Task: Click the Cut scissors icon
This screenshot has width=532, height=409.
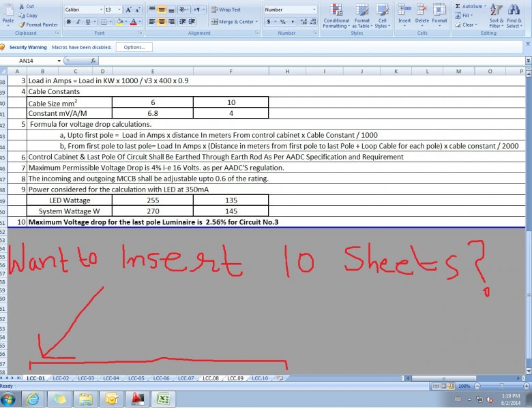Action: [x=22, y=6]
